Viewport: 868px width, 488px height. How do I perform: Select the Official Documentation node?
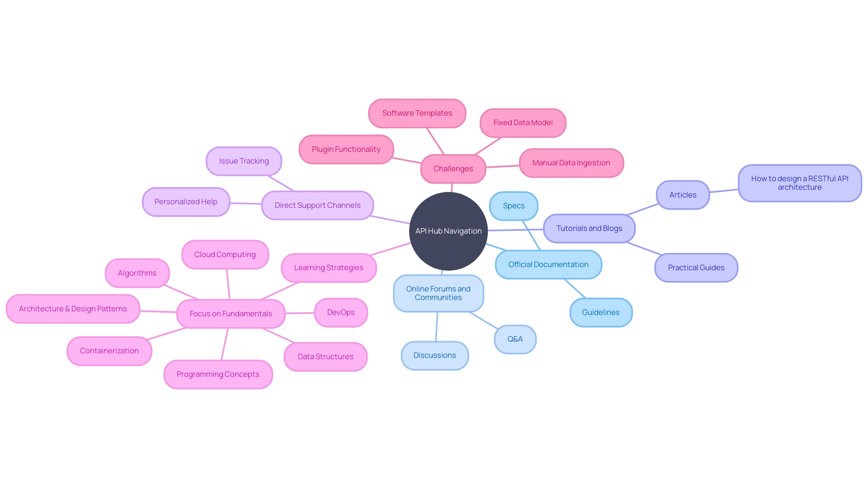click(547, 263)
